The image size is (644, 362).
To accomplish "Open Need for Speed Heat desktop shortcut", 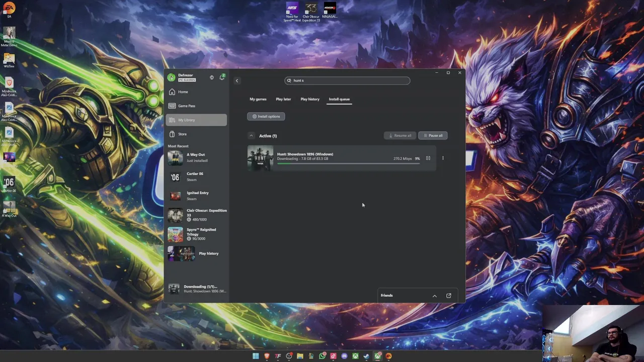I will click(292, 12).
